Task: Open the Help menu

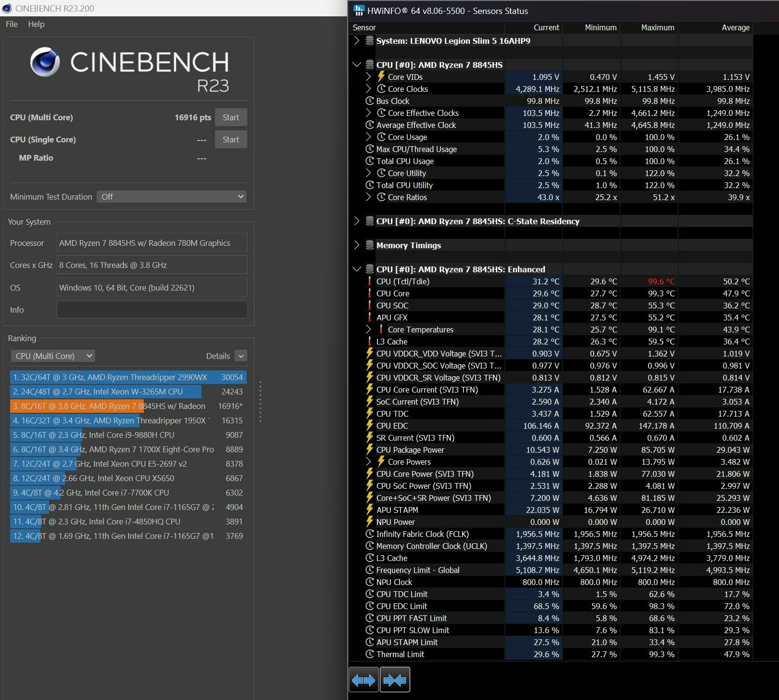Action: point(36,24)
